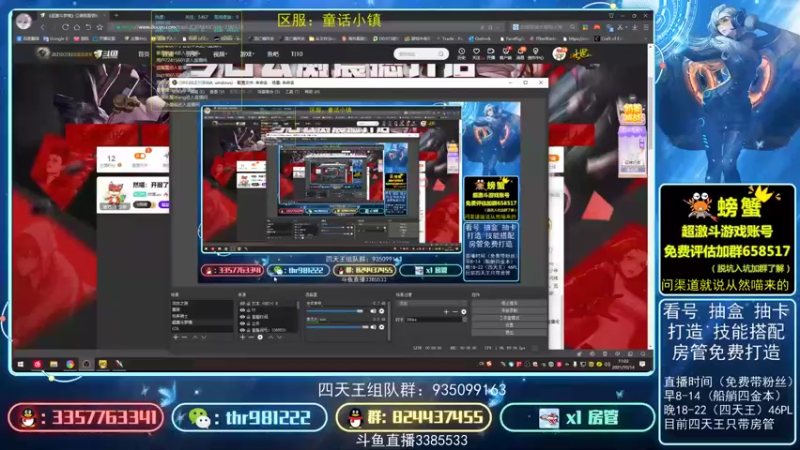Expand the Douyu 视频 video dropdown
Image resolution: width=800 pixels, height=450 pixels.
coord(220,54)
